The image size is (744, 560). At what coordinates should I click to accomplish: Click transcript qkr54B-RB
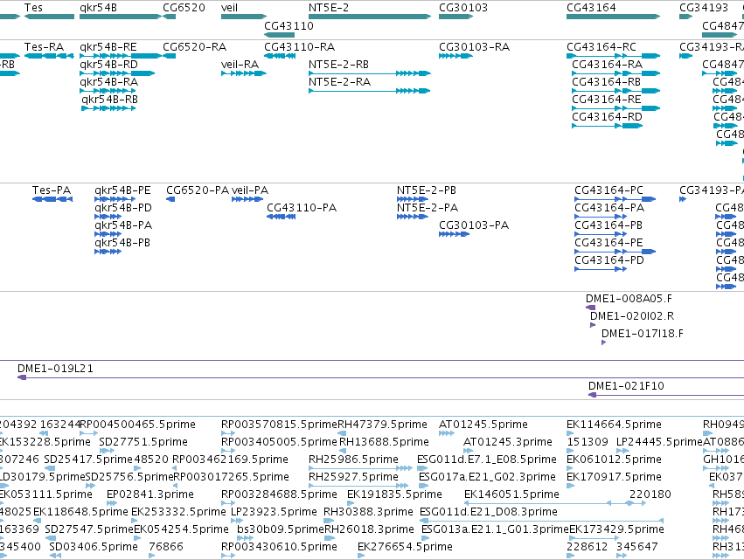(108, 108)
